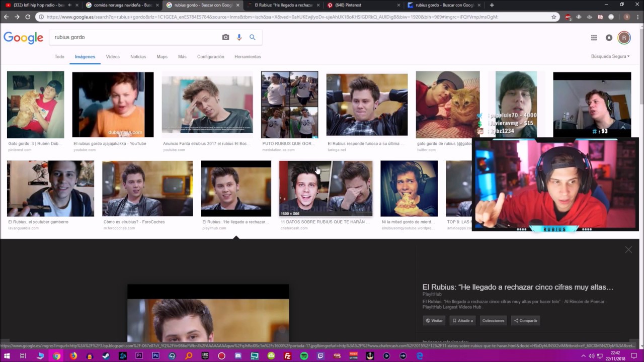Click the large preview image
Viewport: 644px width, 362px height.
click(x=208, y=313)
